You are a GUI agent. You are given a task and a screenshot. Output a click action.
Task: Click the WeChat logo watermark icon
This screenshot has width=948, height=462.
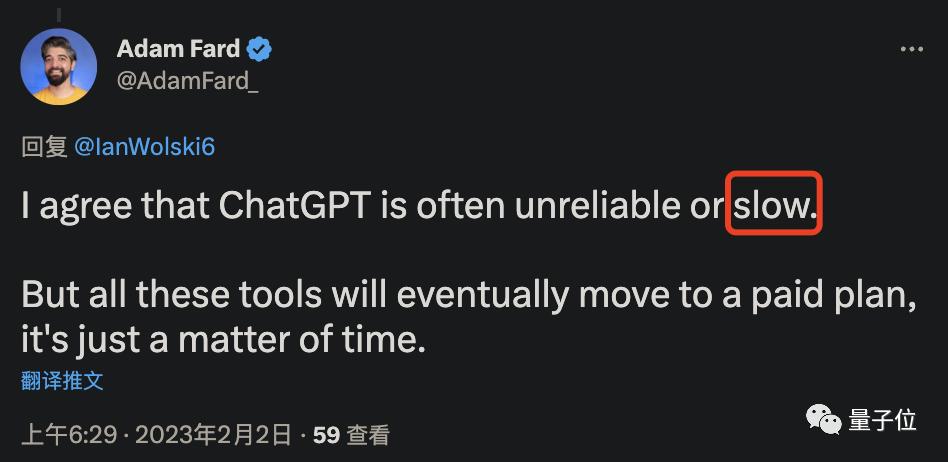point(825,420)
